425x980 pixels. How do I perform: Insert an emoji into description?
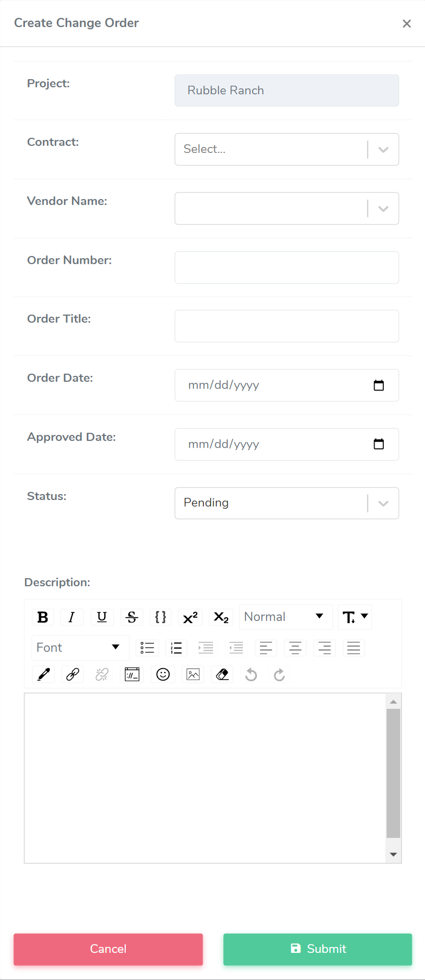(163, 675)
